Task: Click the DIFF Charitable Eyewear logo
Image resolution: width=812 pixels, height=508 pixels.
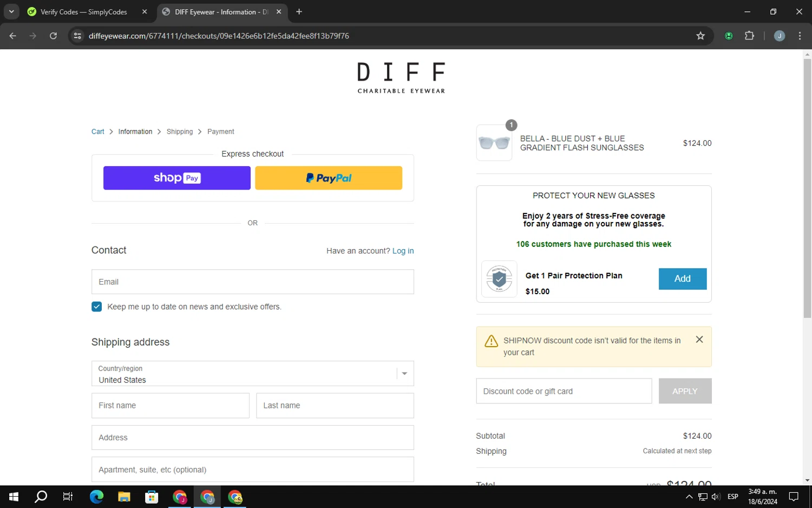Action: coord(401,79)
